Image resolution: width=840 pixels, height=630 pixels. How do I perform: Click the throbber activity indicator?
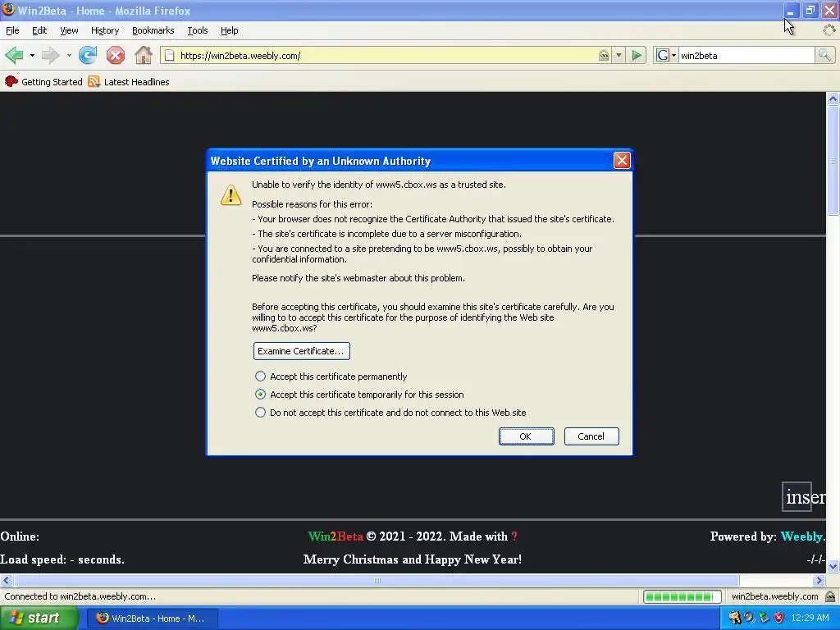pyautogui.click(x=829, y=30)
